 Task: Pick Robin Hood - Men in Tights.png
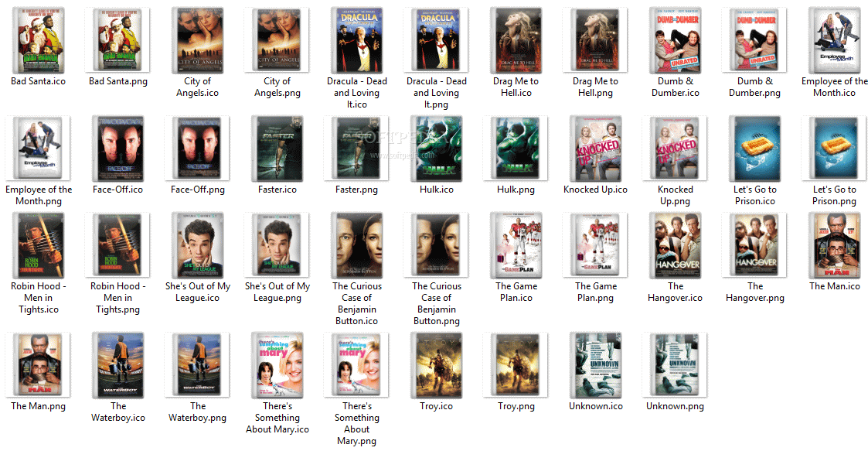coord(118,245)
